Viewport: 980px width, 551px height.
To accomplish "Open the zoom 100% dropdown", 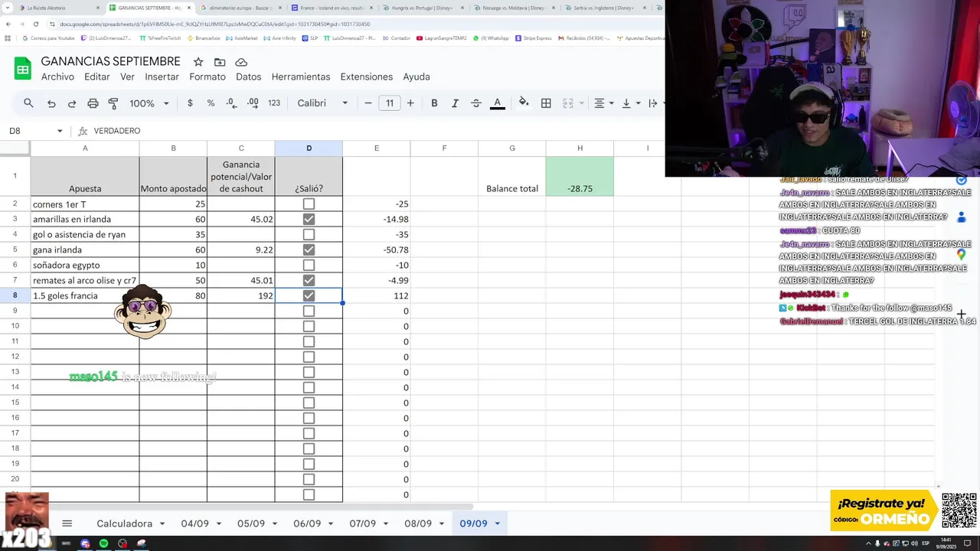I will [148, 103].
